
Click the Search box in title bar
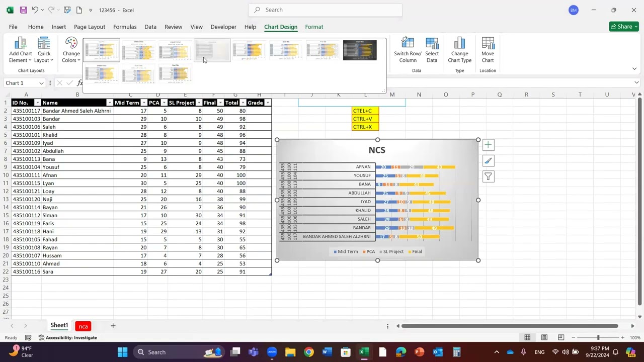click(x=325, y=10)
